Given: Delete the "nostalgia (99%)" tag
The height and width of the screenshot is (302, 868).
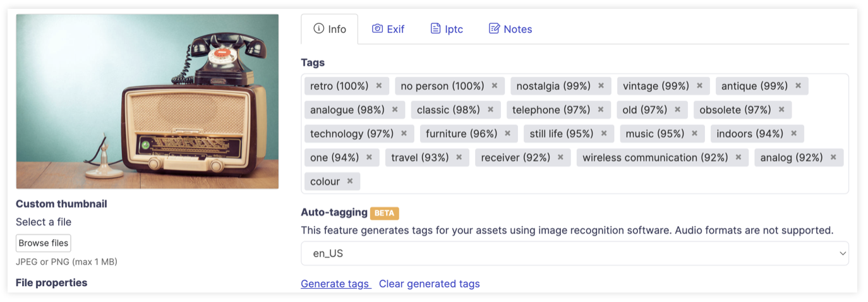Looking at the screenshot, I should (x=601, y=86).
